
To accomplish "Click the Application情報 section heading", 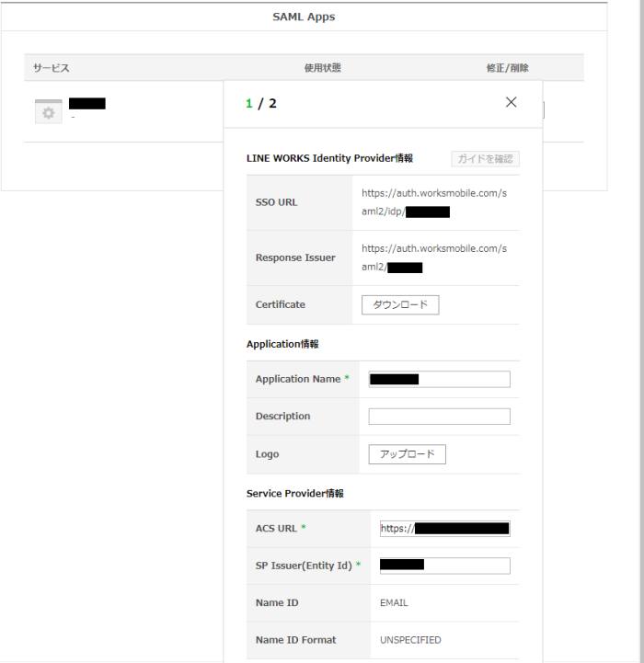I will (x=282, y=344).
